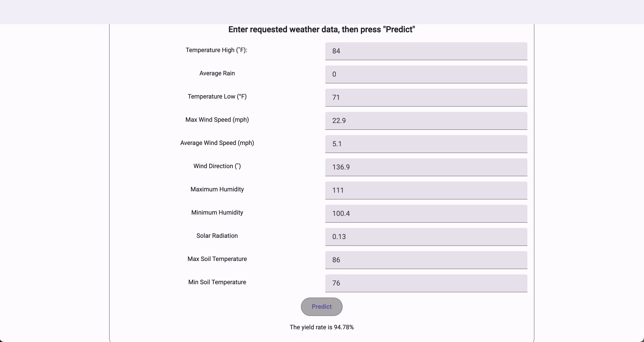This screenshot has height=342, width=644.
Task: Click the "Temperature High (°F):" label
Action: (216, 50)
